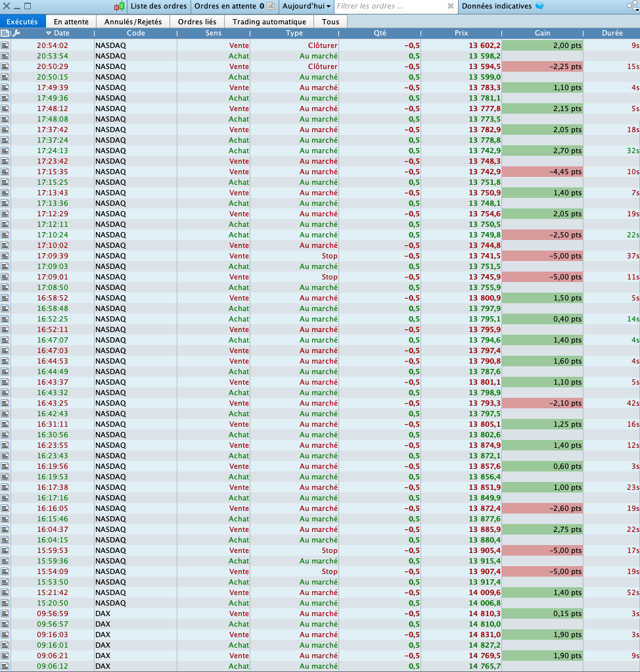This screenshot has height=672, width=640.
Task: Select the Trading automatique tab
Action: coord(269,22)
